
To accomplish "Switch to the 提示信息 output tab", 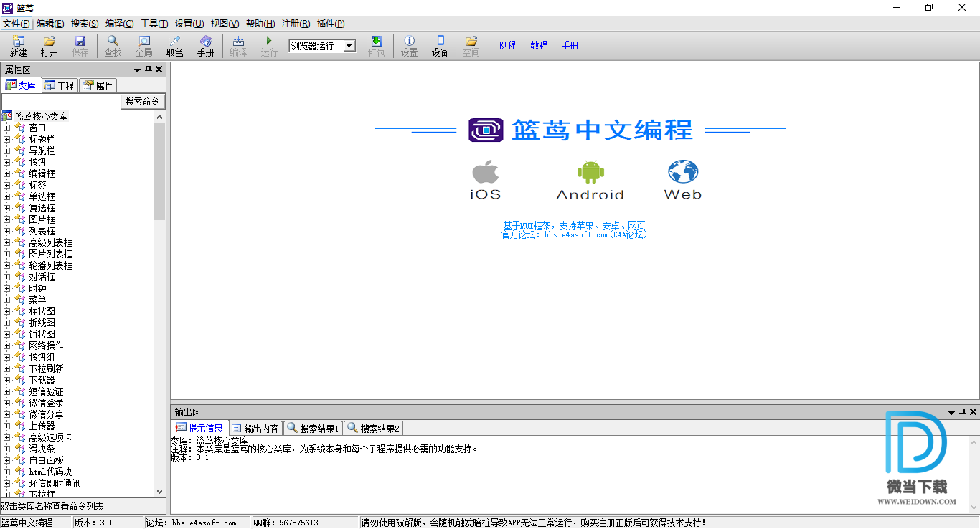I will pos(199,428).
